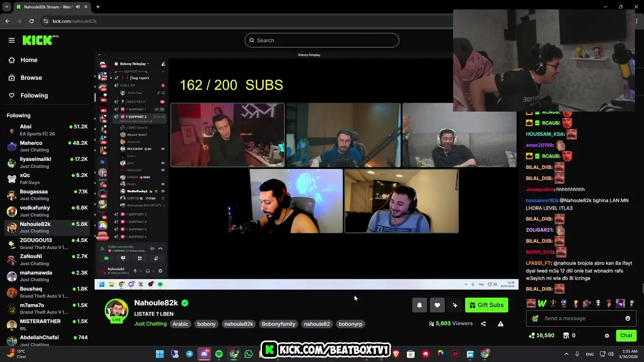Image resolution: width=644 pixels, height=362 pixels.
Task: Open Telegram from the taskbar
Action: 189,354
